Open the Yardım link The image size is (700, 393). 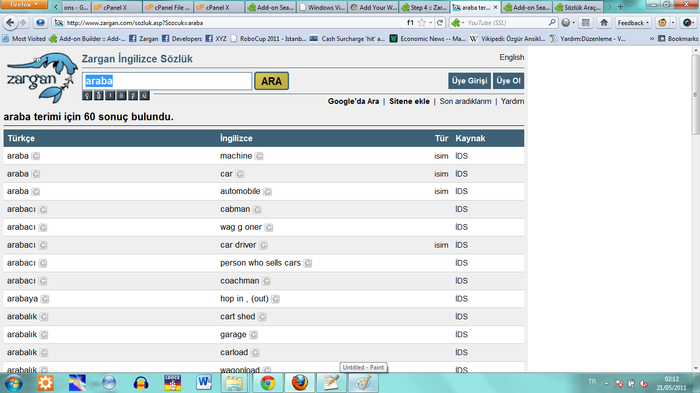(512, 101)
